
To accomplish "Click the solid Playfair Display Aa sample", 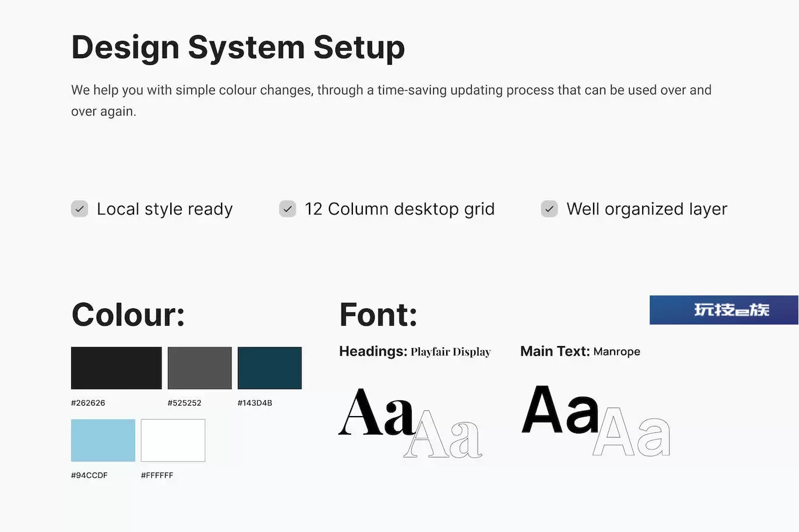I will pyautogui.click(x=376, y=413).
